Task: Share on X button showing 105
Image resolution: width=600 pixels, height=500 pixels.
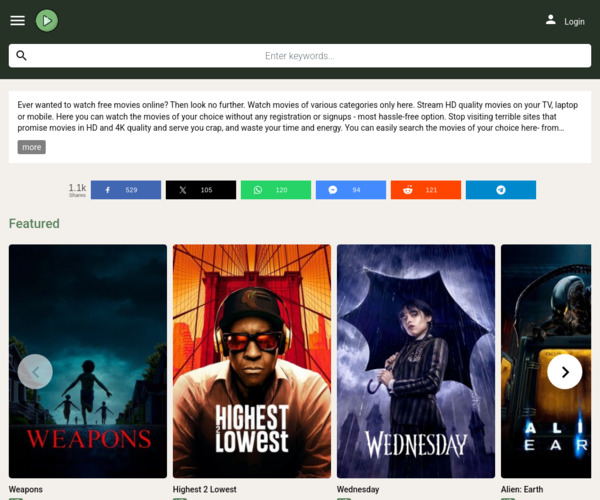Action: click(x=201, y=190)
